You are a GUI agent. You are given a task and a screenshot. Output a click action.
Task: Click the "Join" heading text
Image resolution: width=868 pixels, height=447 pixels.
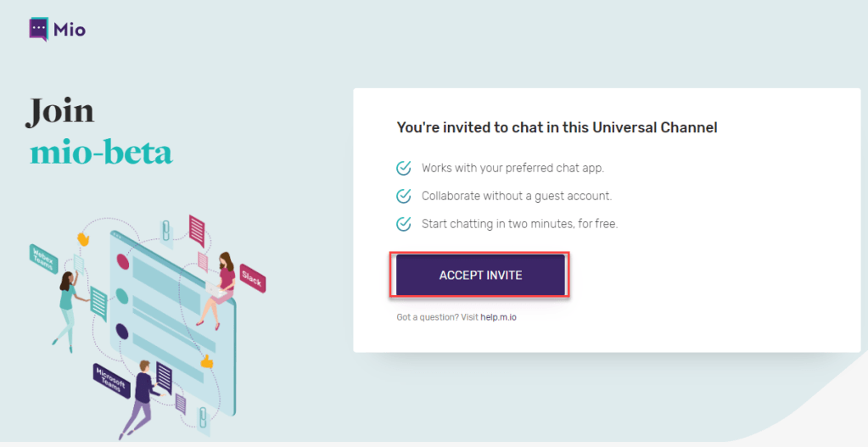tap(59, 113)
